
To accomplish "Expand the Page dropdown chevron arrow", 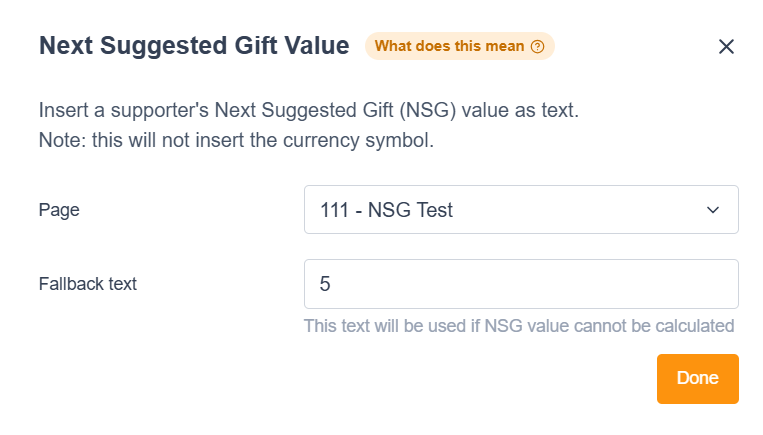I will 713,210.
